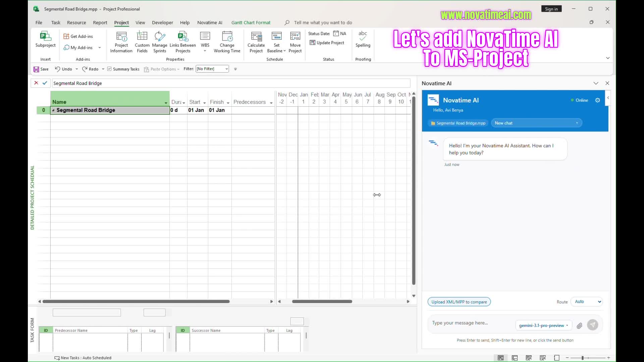Open the File menu

pos(39,22)
